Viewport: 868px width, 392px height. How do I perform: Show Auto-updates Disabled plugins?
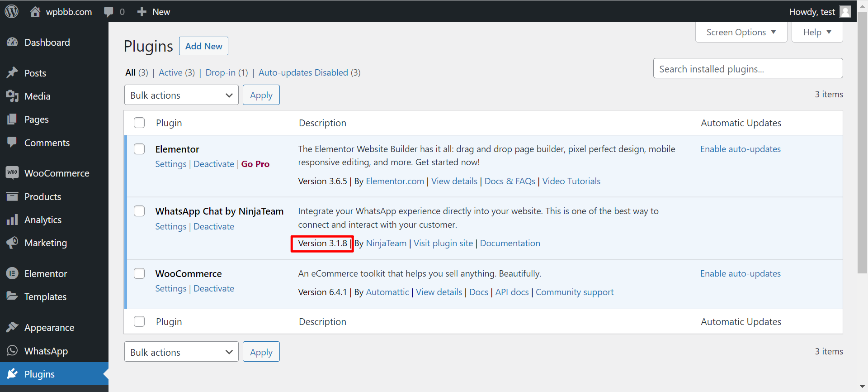[303, 72]
